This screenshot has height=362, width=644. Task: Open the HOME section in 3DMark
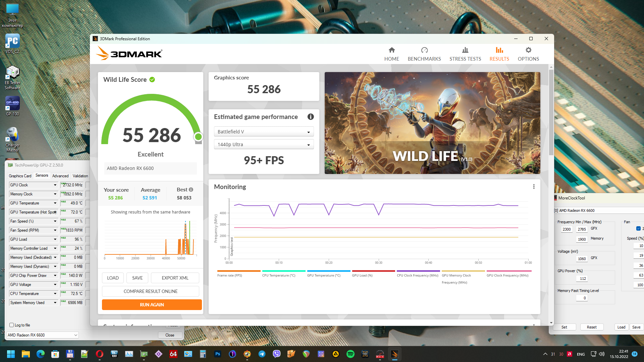[391, 54]
